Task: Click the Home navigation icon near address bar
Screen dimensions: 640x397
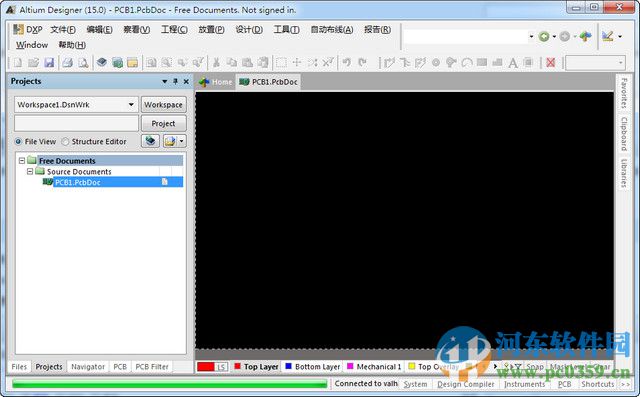Action: click(585, 36)
